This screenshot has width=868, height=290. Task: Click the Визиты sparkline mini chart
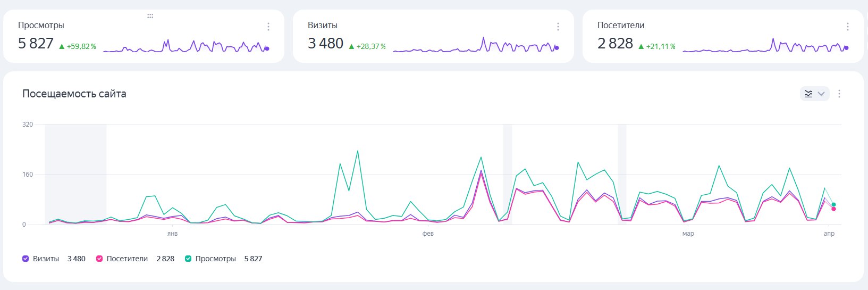coord(476,45)
